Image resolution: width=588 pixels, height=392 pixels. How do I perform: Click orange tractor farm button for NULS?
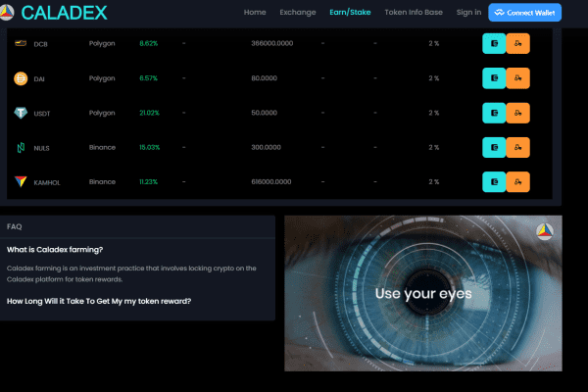[x=517, y=147]
